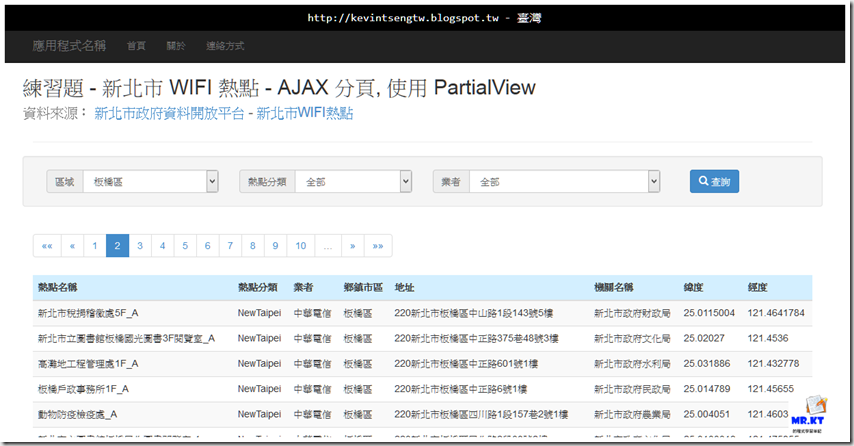Click agency 新北市政府農業局
This screenshot has height=446, width=854.
coord(632,414)
